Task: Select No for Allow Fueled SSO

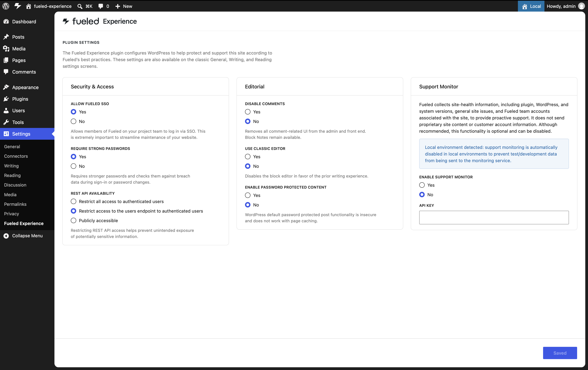Action: [73, 121]
